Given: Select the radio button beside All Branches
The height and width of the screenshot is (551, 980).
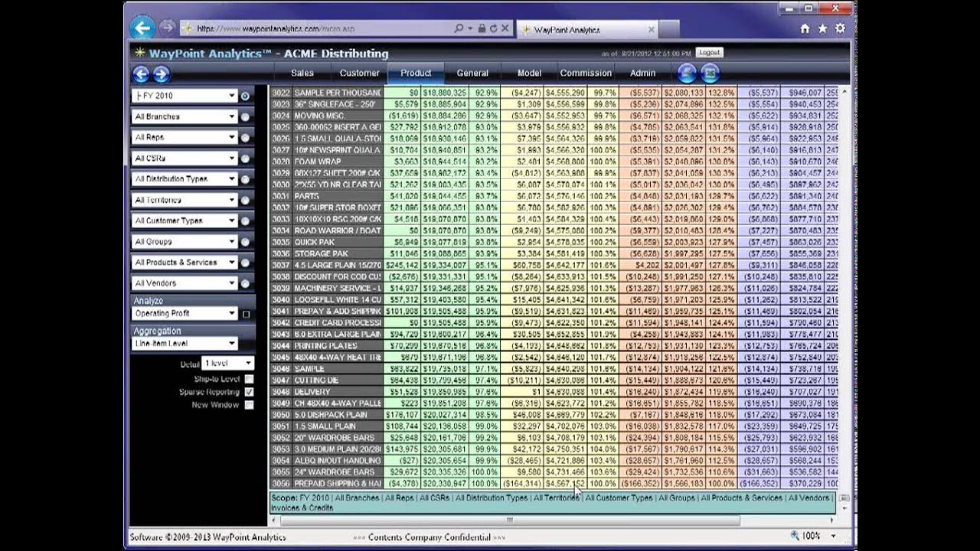Looking at the screenshot, I should (245, 117).
